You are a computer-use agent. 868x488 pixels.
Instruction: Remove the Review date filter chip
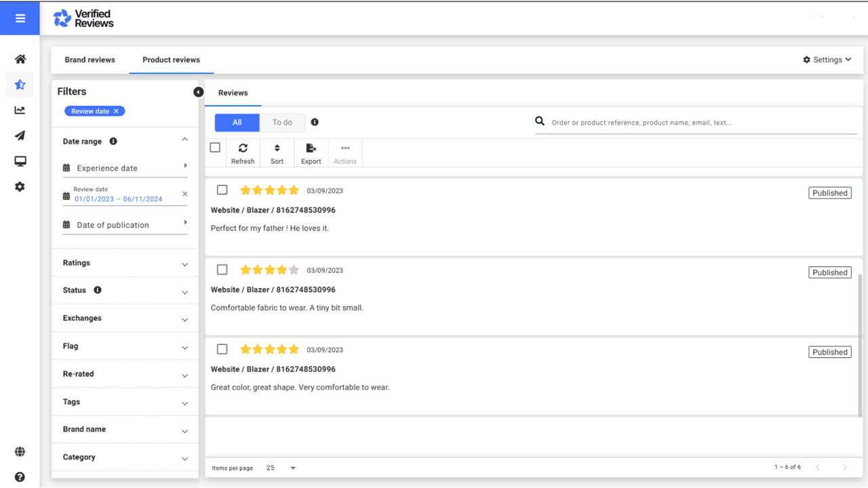click(x=115, y=110)
